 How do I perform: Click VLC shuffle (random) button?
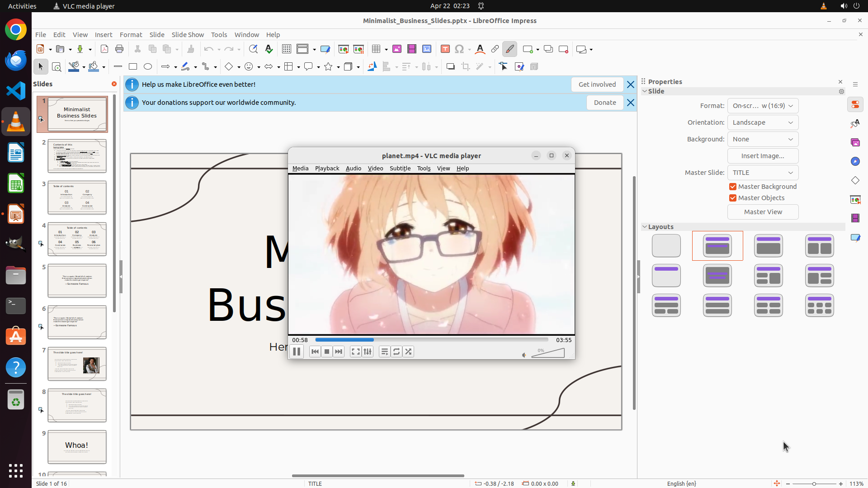tap(408, 352)
